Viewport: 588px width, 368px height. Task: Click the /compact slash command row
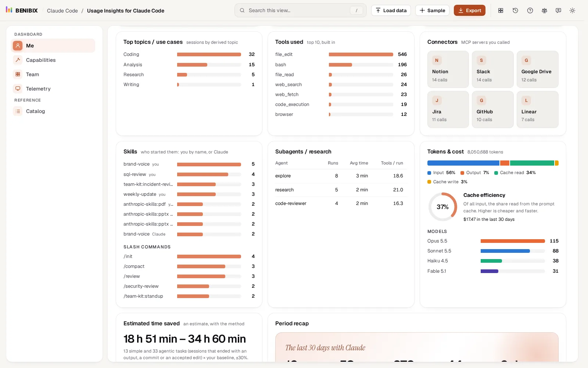tap(189, 266)
